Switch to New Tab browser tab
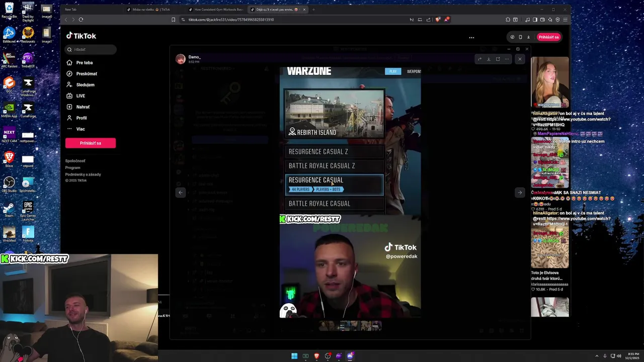Screen dimensions: 644x362 click(x=91, y=10)
